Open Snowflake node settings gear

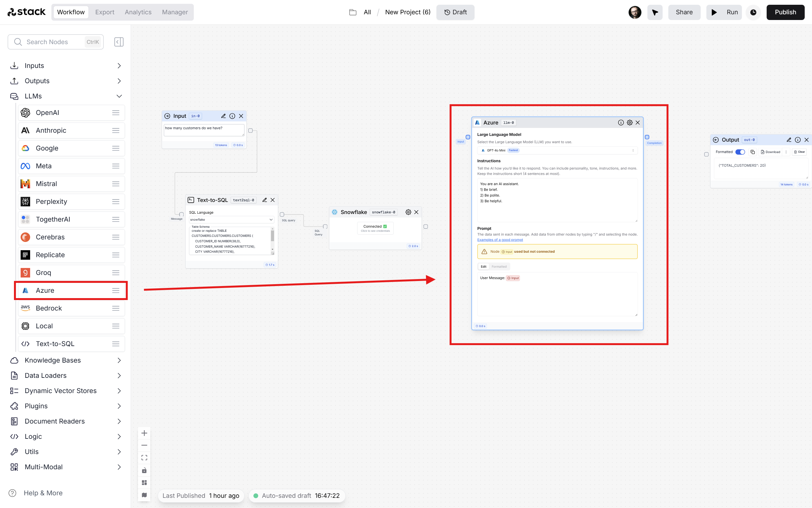[408, 212]
